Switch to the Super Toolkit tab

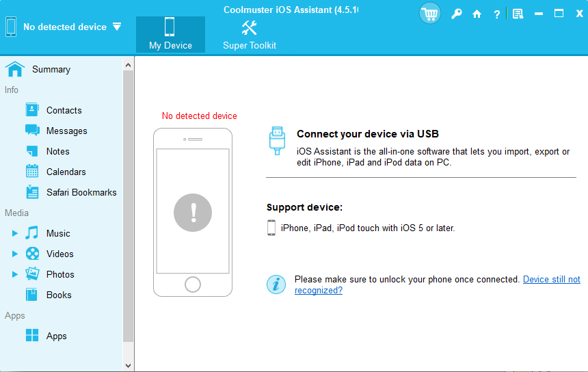[x=250, y=34]
